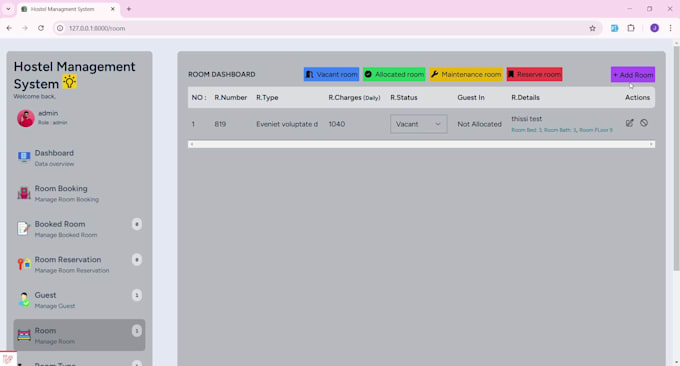Click the Add Room button
Image resolution: width=680 pixels, height=366 pixels.
click(633, 75)
